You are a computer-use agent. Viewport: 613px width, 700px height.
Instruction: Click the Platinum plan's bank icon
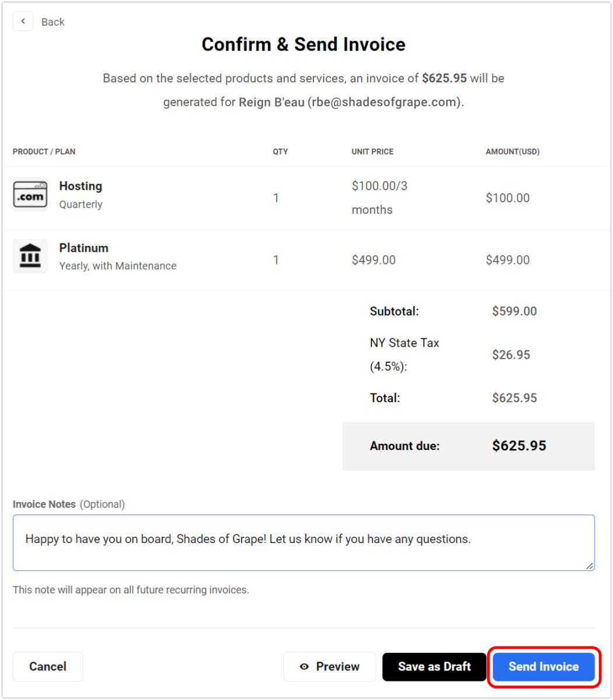[x=30, y=256]
